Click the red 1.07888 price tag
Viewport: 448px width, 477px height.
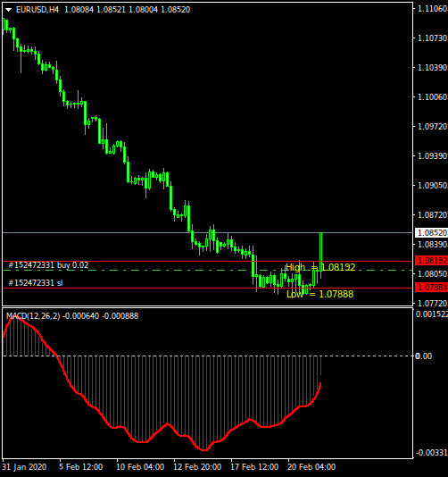point(431,288)
